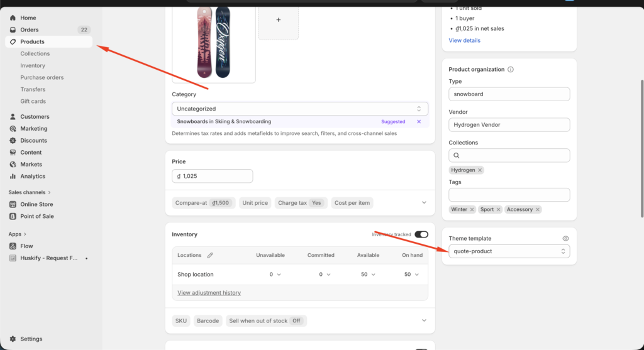Viewport: 644px width, 350px height.
Task: Dismiss the suggested Snowboards category
Action: point(419,121)
